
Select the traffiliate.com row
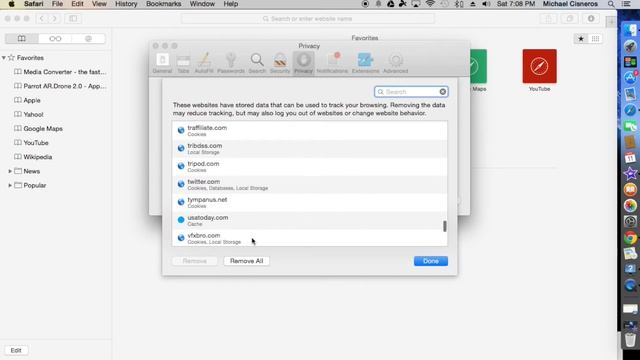click(310, 131)
